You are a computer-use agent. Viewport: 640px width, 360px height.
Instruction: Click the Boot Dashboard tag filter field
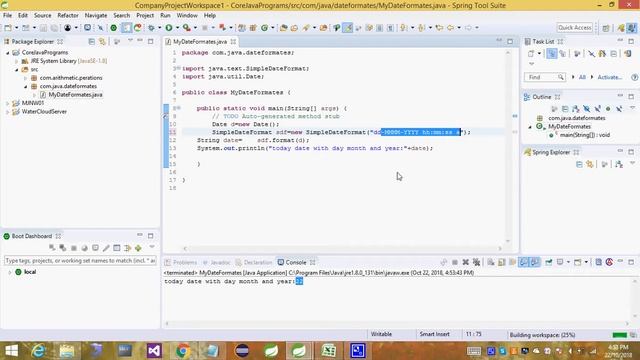coord(80,260)
